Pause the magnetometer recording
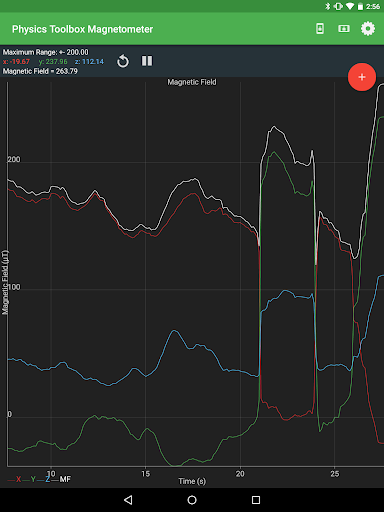The height and width of the screenshot is (512, 384). tap(147, 61)
